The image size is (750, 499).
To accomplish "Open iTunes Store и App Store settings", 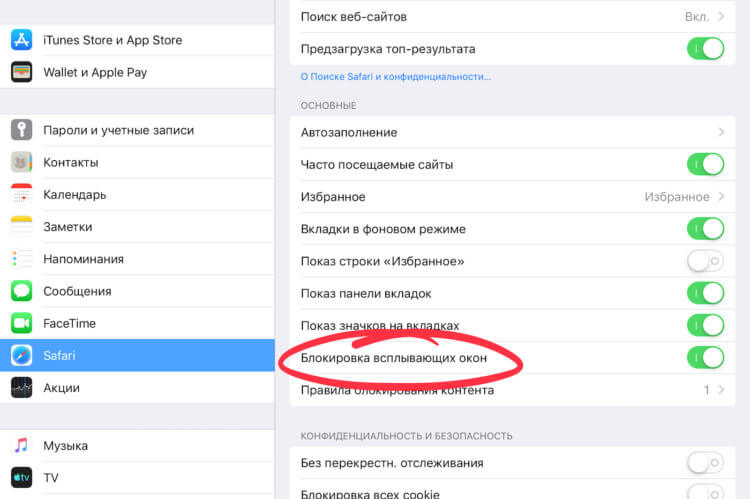I will pos(137,40).
